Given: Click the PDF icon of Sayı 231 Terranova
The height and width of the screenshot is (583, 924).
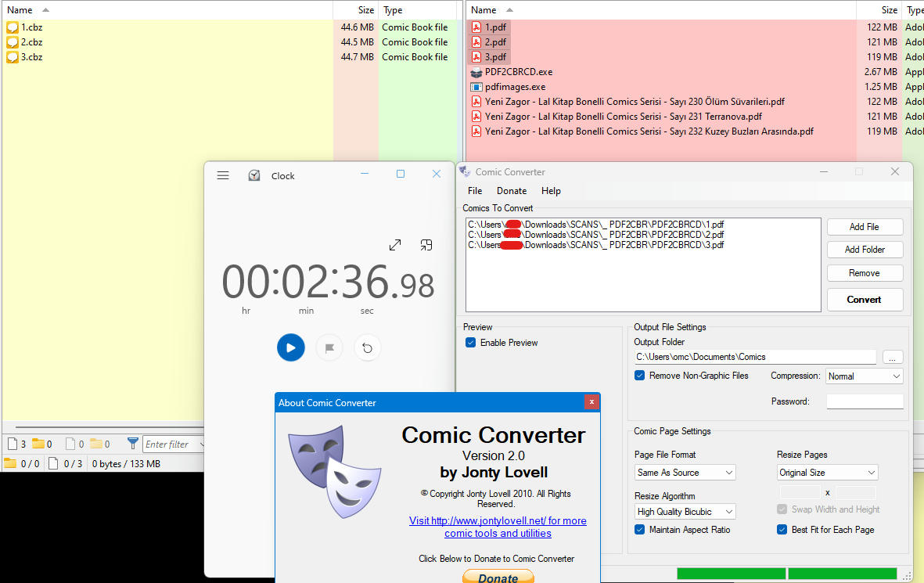Looking at the screenshot, I should pos(476,116).
